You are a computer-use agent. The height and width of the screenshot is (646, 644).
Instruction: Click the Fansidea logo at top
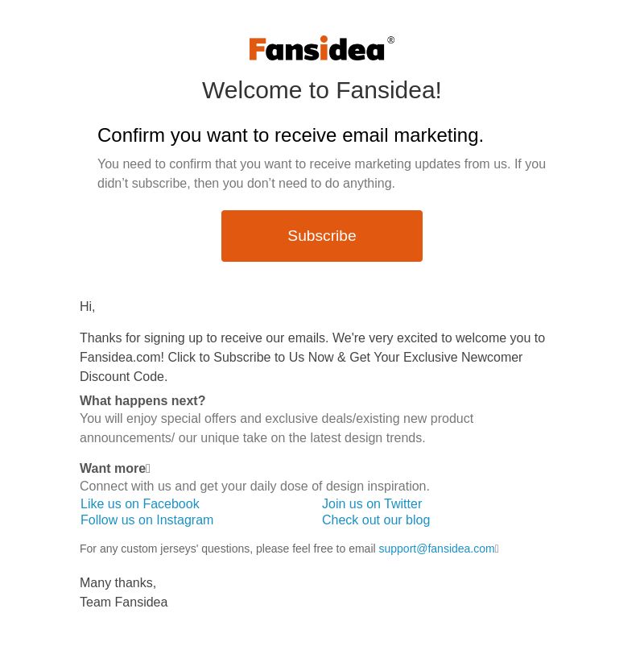pyautogui.click(x=316, y=48)
